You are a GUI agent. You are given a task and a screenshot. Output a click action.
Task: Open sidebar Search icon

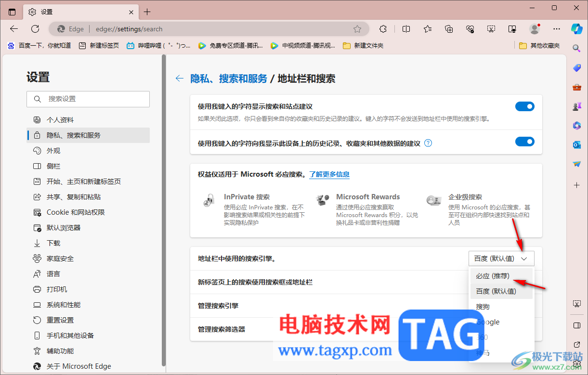point(576,48)
